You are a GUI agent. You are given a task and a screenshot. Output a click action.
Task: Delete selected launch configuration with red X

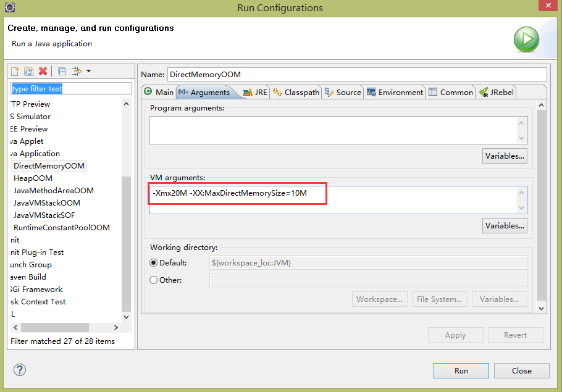click(x=43, y=71)
